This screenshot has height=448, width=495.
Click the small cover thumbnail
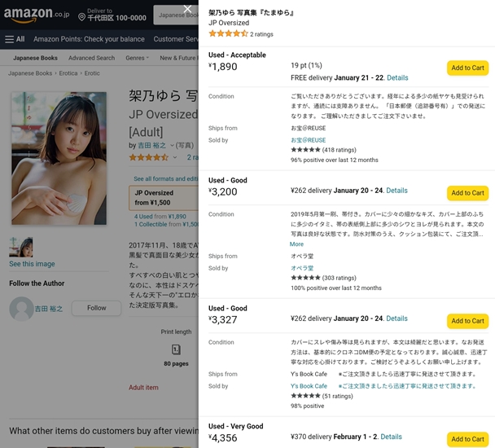(x=21, y=247)
